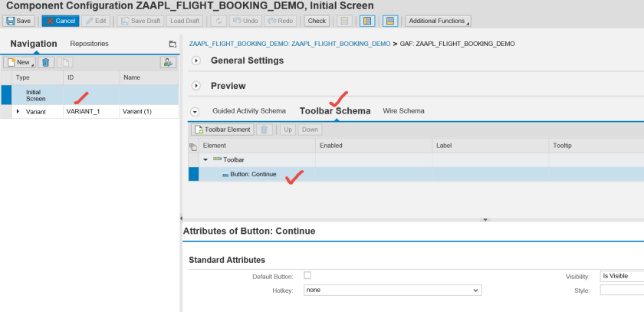Click the copy icon next to the Navigation trash

(x=65, y=62)
